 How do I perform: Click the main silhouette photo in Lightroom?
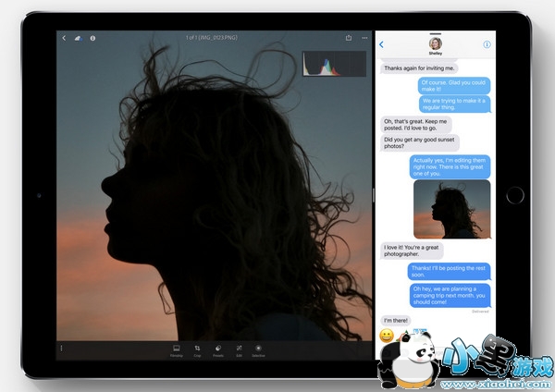pos(215,186)
